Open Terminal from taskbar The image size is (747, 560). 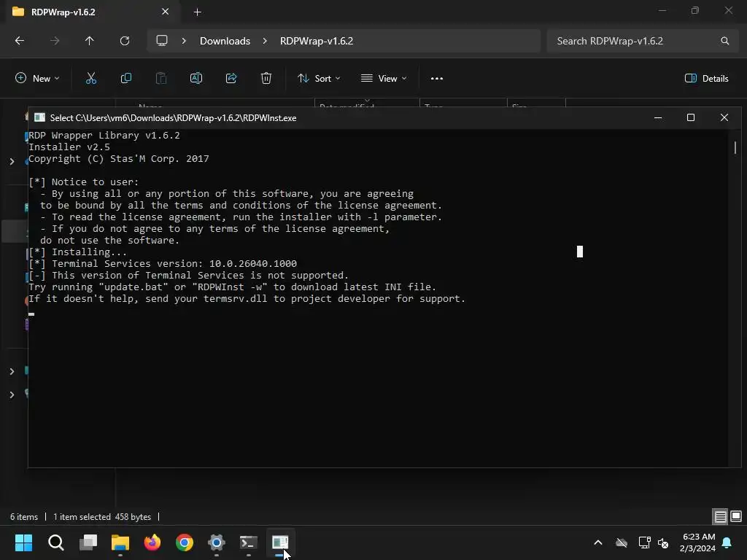click(x=248, y=542)
